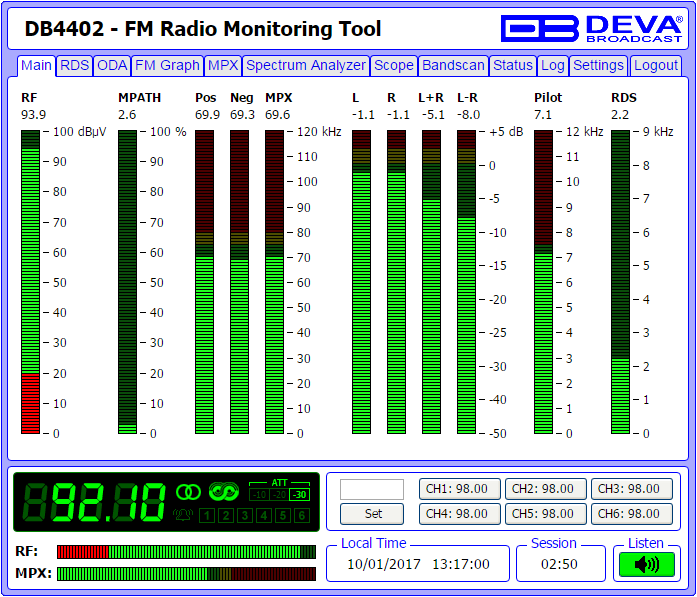Click the RDS kHz meter bar

click(621, 282)
